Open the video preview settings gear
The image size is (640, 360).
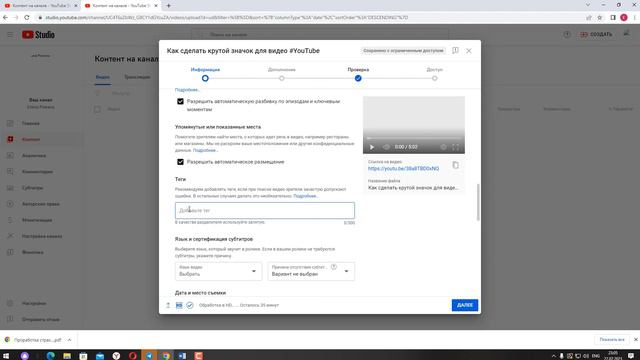coord(443,147)
